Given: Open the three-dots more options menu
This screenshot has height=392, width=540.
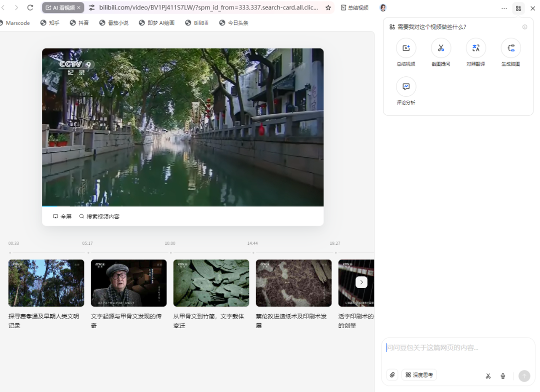Looking at the screenshot, I should coord(504,8).
